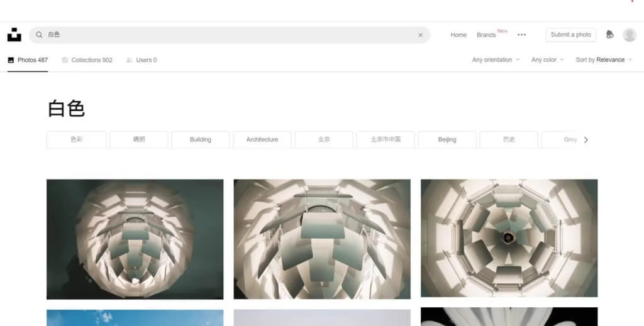
Task: Open the Brands page link
Action: tap(486, 35)
